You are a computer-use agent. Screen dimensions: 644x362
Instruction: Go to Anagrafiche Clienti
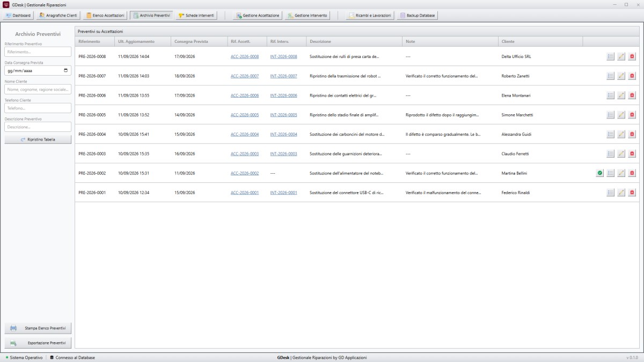59,16
